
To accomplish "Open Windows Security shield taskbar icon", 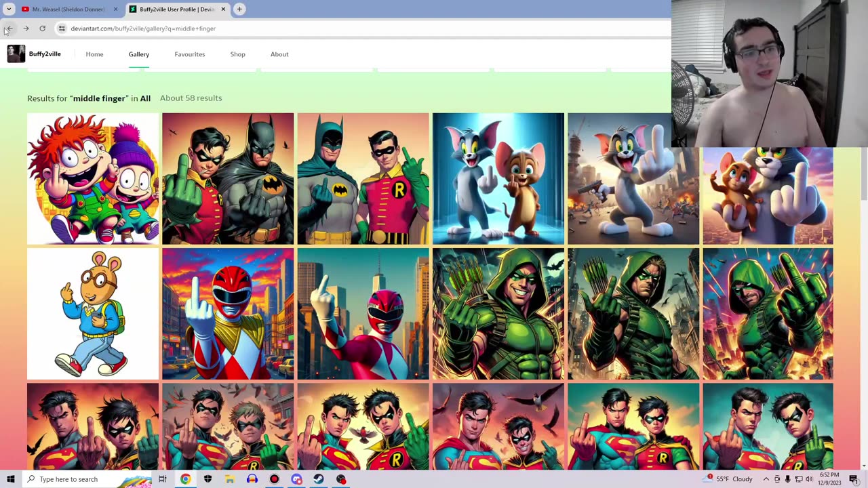I will [x=208, y=479].
